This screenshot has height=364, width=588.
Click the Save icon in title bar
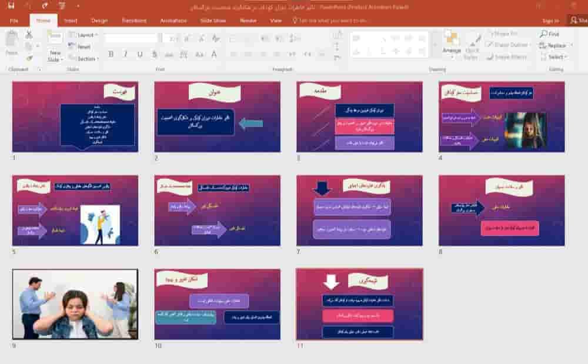(x=11, y=5)
